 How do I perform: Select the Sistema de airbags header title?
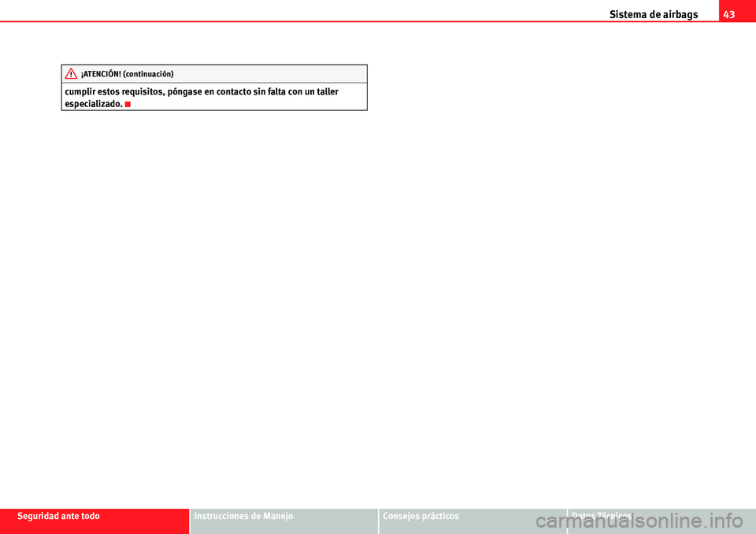[x=654, y=14]
